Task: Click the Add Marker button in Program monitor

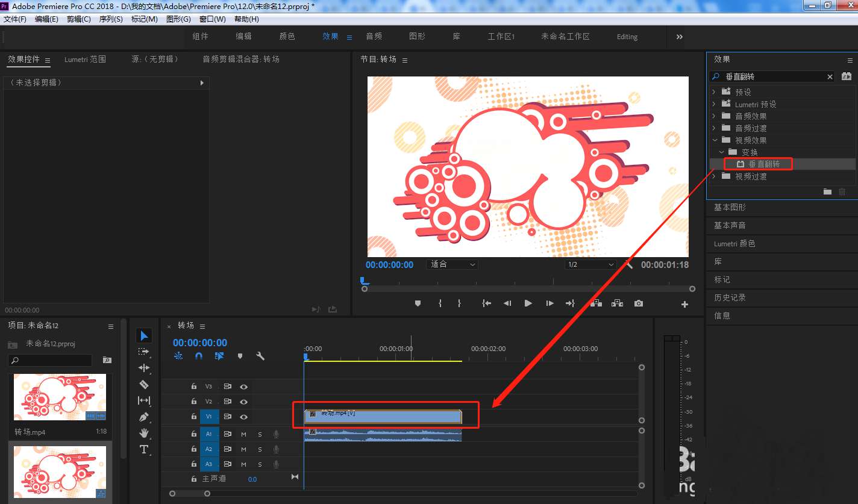Action: (418, 303)
